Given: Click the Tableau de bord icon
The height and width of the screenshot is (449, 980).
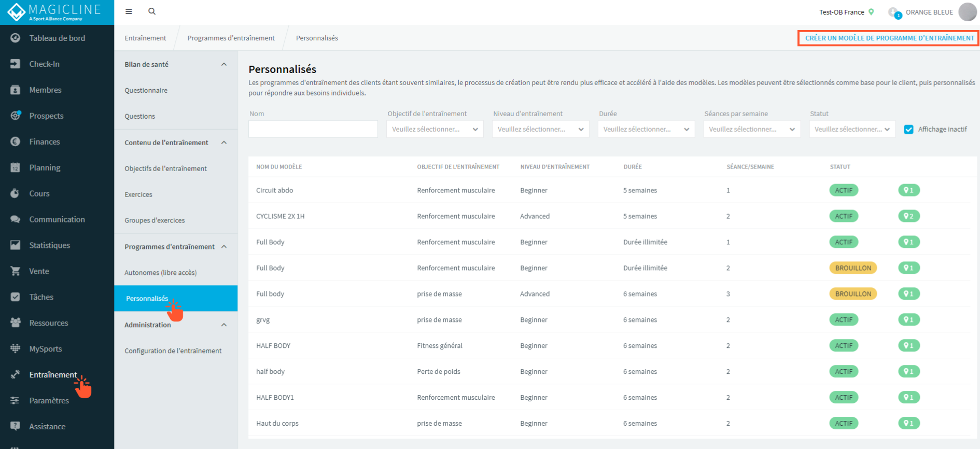Looking at the screenshot, I should click(16, 38).
